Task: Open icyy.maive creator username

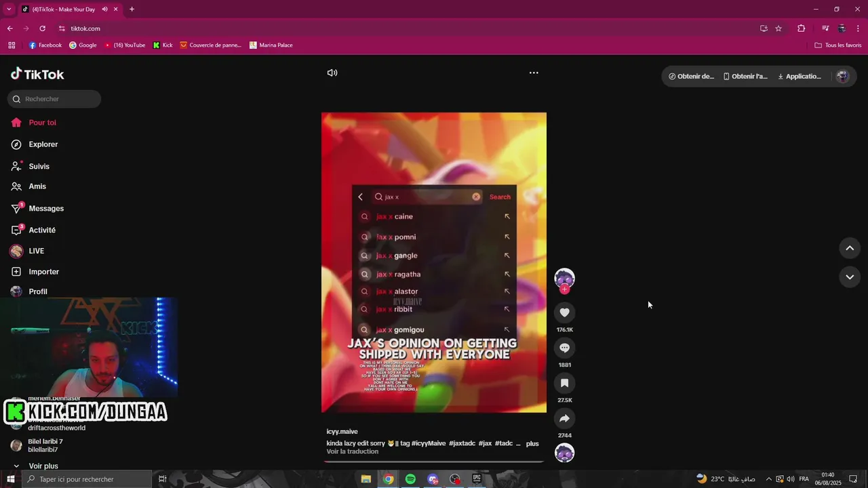Action: click(x=342, y=432)
